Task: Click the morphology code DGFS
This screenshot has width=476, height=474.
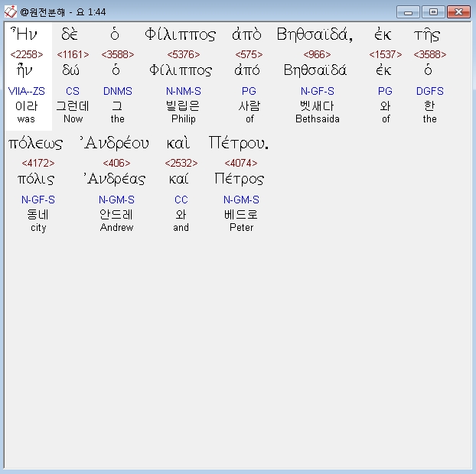Action: pyautogui.click(x=430, y=91)
